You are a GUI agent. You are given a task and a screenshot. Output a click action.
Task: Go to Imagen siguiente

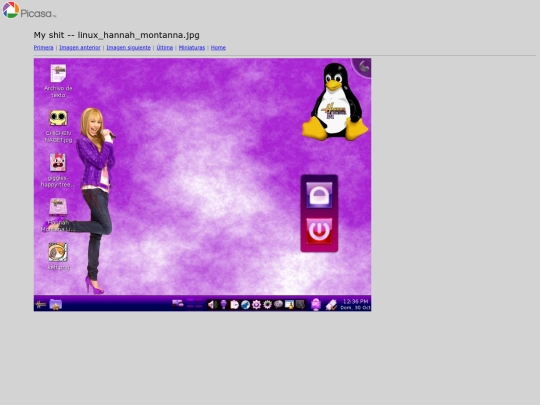coord(128,48)
